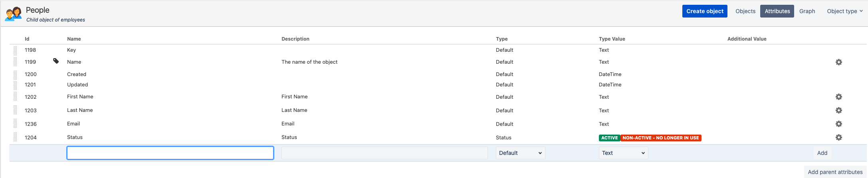Screen dimensions: 868x178
Task: Open the Text type value dropdown
Action: click(623, 153)
